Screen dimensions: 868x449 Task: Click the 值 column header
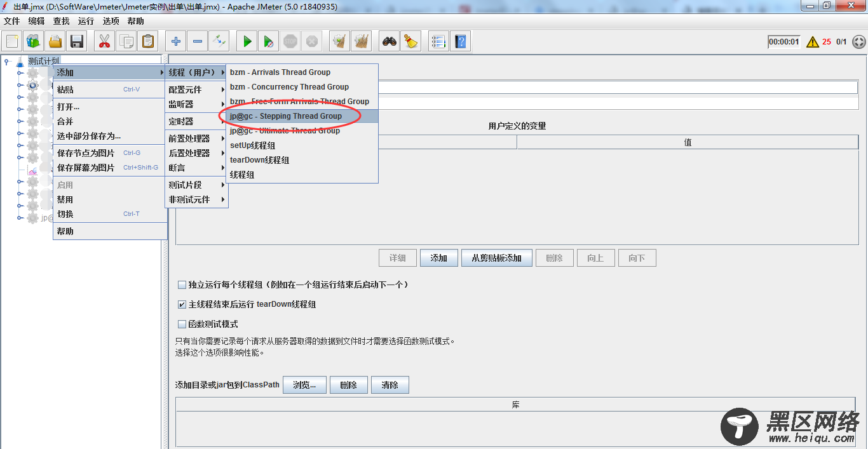pyautogui.click(x=688, y=143)
